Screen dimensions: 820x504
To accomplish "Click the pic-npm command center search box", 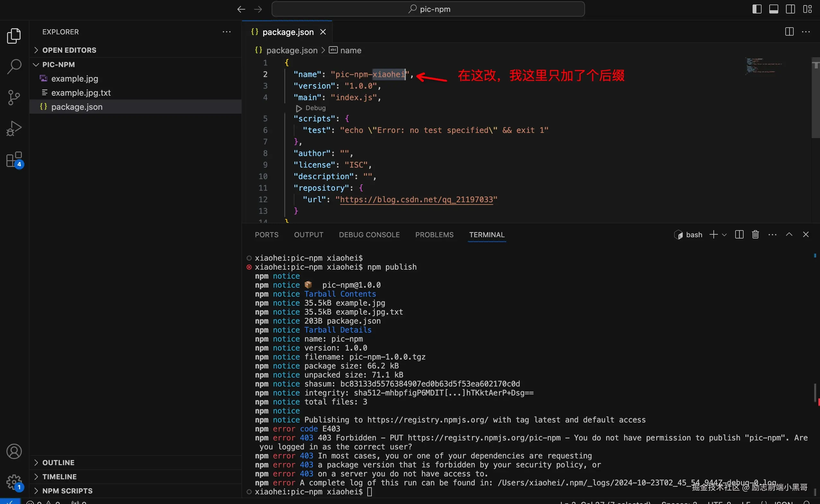I will tap(428, 9).
